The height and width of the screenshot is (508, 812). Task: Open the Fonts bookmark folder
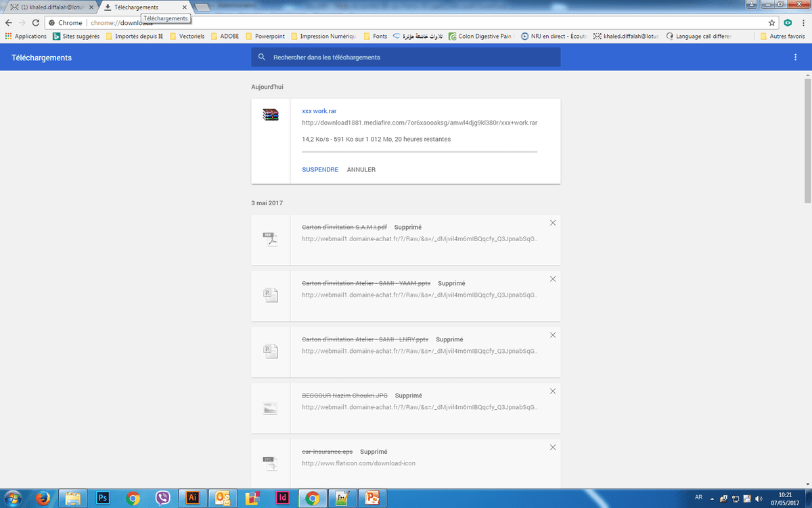375,37
